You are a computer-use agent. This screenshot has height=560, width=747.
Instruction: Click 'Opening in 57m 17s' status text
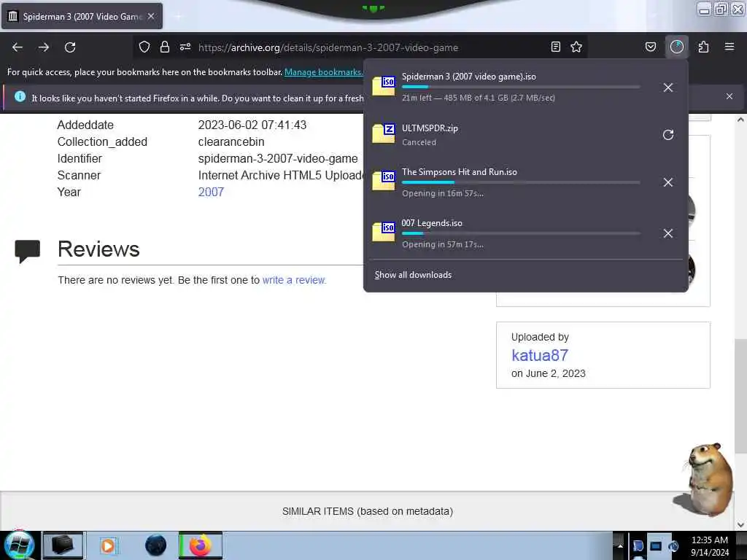tap(443, 244)
